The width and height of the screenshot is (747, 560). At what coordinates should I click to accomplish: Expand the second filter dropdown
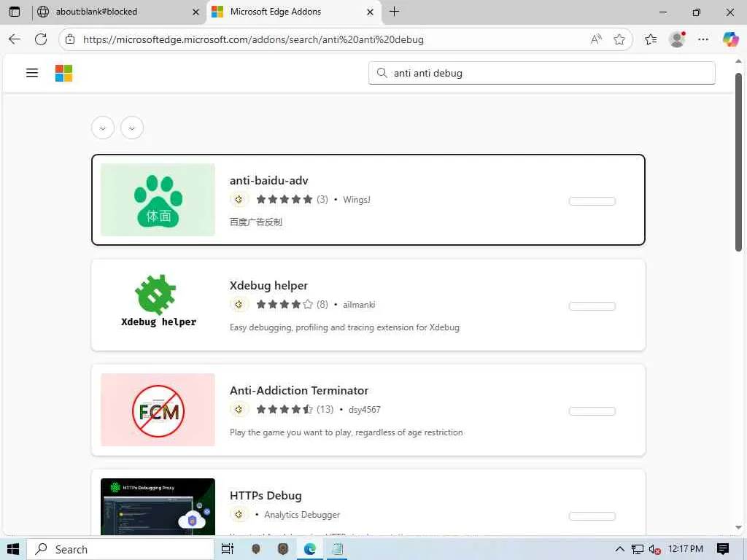(132, 128)
